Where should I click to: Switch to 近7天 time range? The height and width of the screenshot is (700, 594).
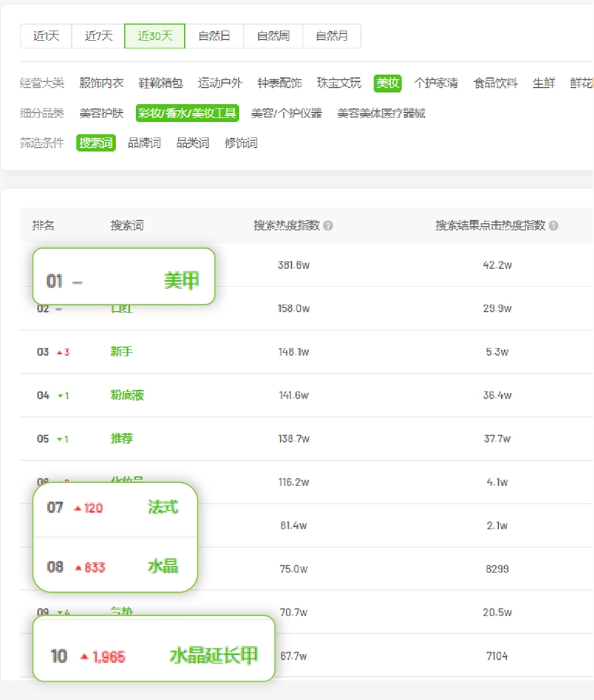click(98, 36)
